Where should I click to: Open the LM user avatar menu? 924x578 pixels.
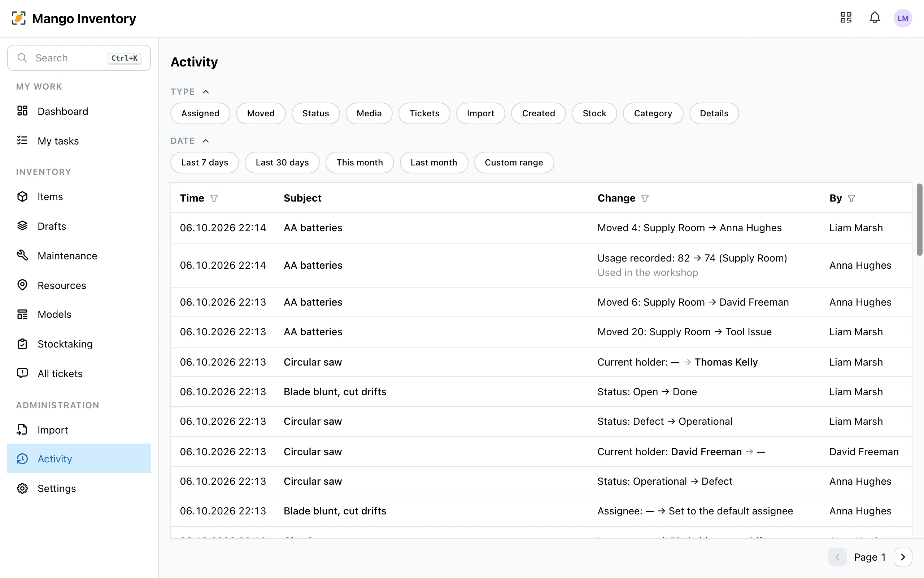tap(903, 18)
